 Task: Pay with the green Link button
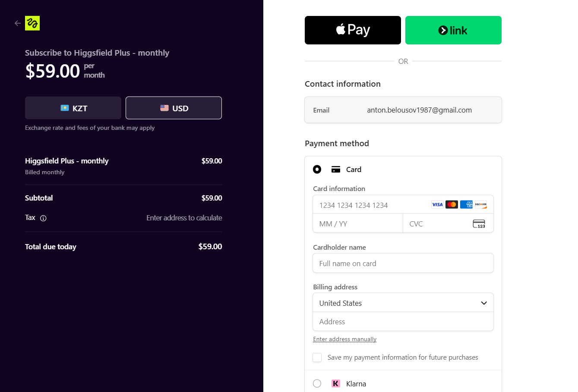pos(453,30)
